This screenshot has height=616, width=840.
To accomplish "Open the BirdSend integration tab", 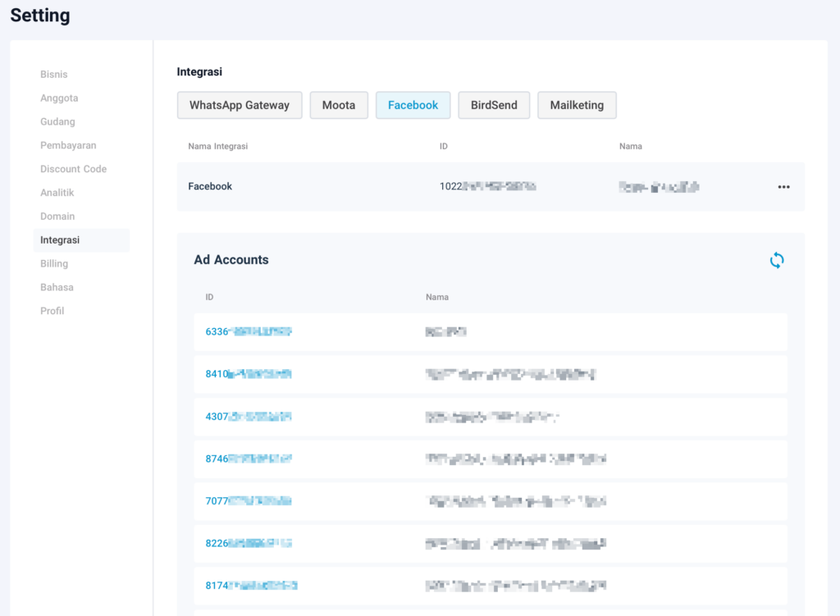I will pos(494,105).
